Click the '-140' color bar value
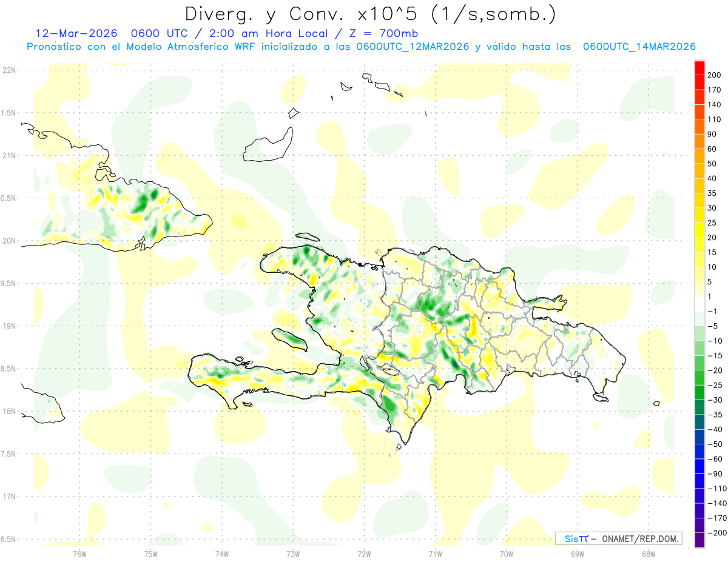This screenshot has width=728, height=562. click(x=716, y=503)
